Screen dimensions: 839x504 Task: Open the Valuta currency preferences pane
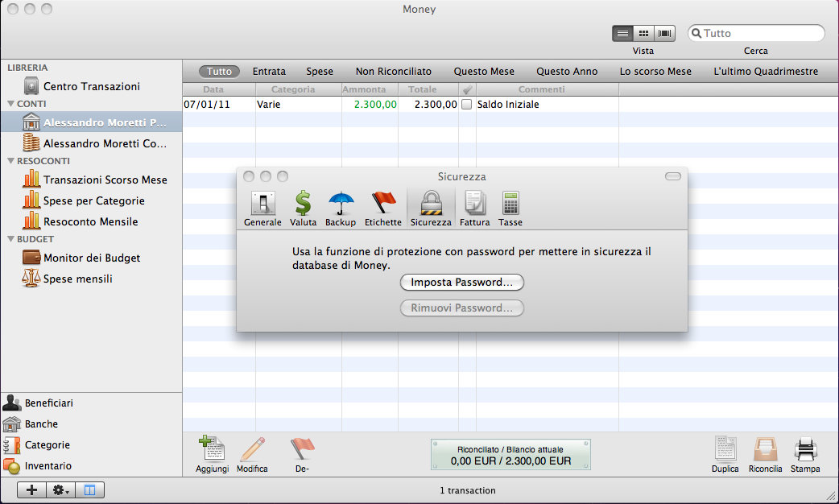pyautogui.click(x=303, y=209)
